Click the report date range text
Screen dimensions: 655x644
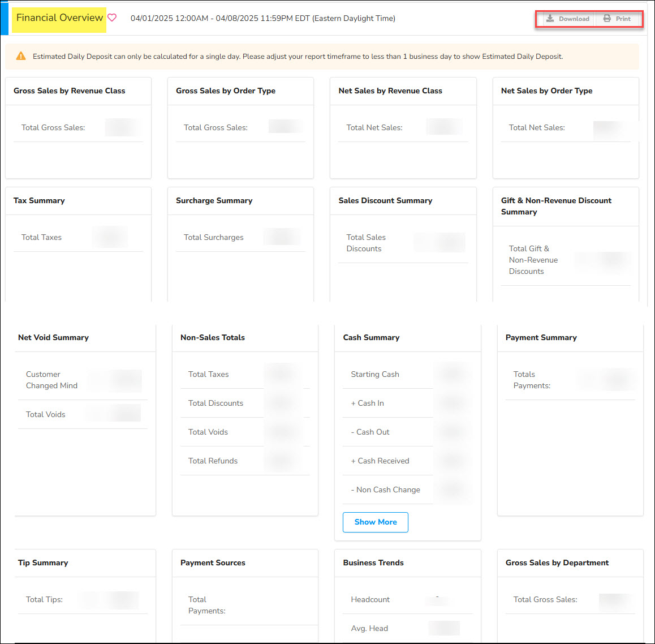263,18
